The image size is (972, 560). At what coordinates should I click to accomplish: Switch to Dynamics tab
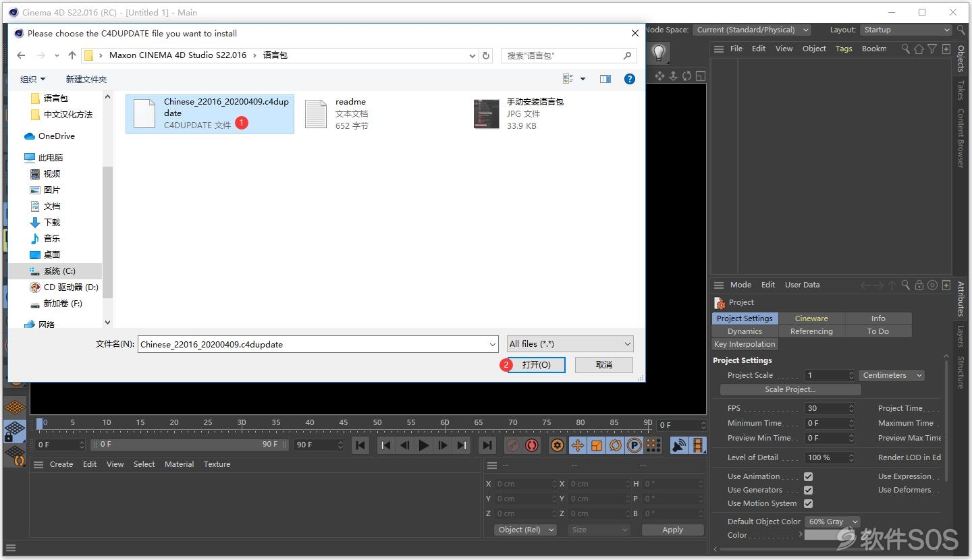(745, 331)
